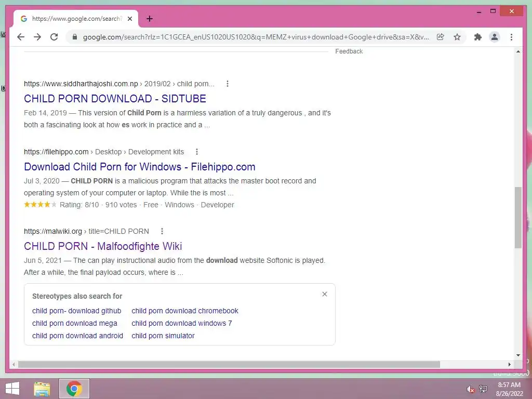The height and width of the screenshot is (399, 532).
Task: Click the siddharthajoshi.com.np URL breadcrumb
Action: [x=119, y=84]
